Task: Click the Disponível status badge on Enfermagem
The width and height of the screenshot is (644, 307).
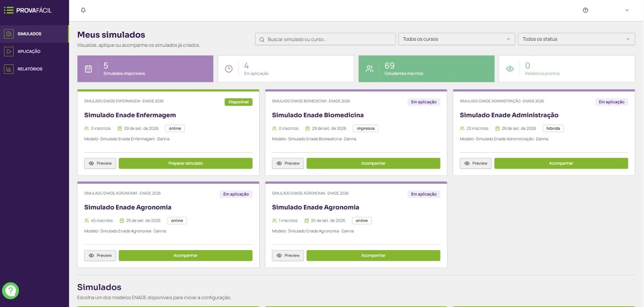Action: point(239,102)
